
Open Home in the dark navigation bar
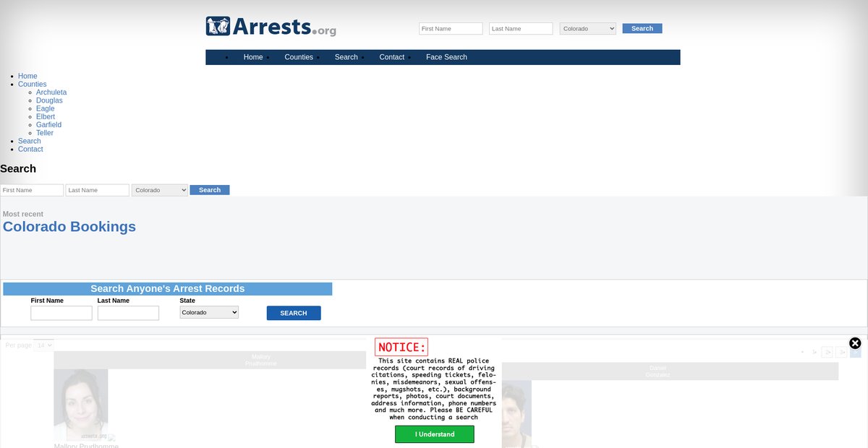(253, 57)
